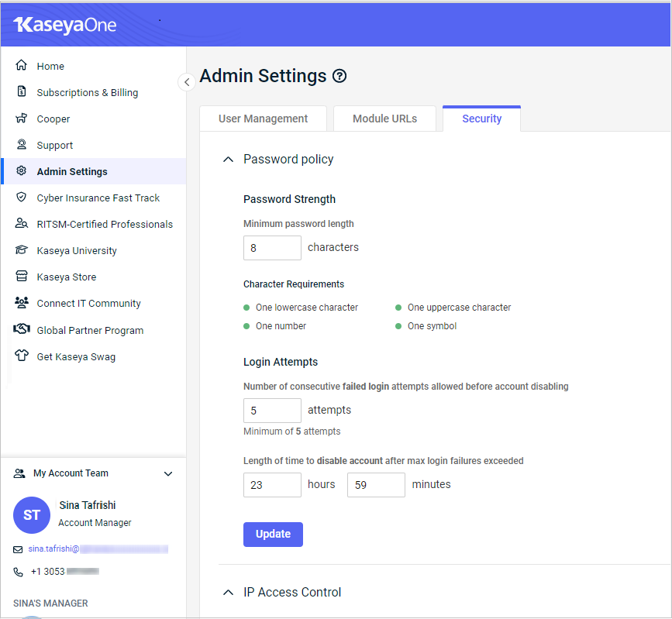The image size is (672, 619).
Task: Switch to Module URLs tab
Action: pyautogui.click(x=385, y=119)
